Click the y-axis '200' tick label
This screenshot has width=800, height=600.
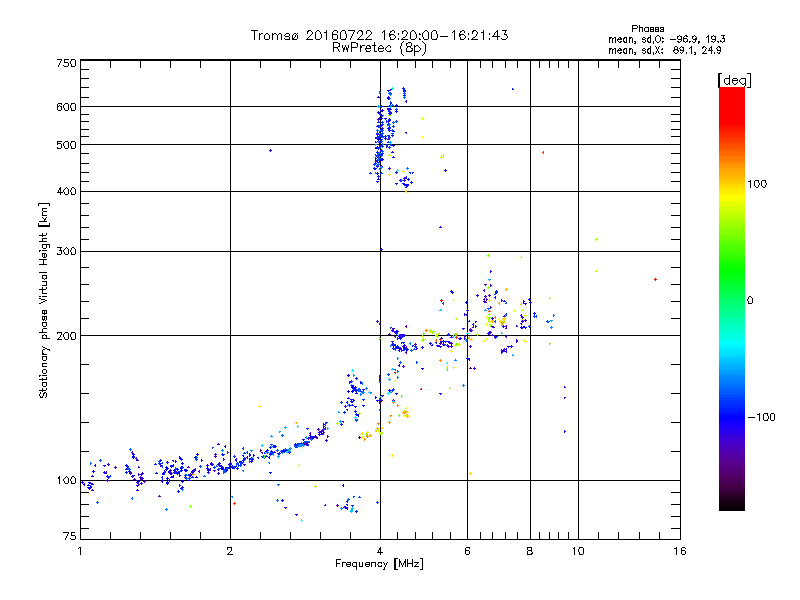[x=67, y=336]
